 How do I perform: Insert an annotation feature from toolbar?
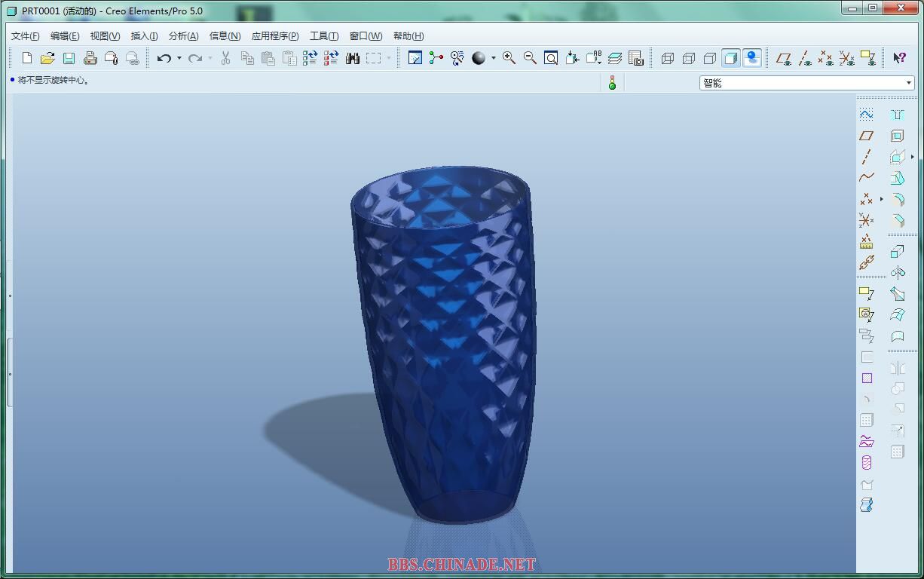point(866,293)
